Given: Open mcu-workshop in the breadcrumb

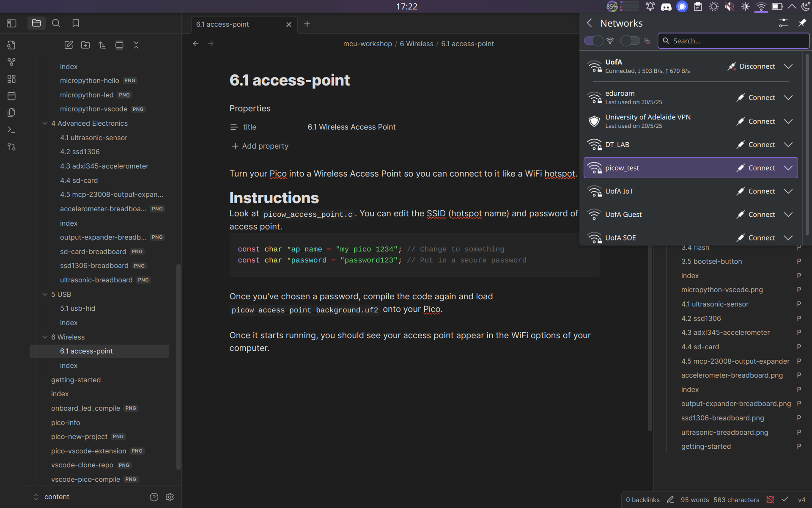Looking at the screenshot, I should coord(368,44).
